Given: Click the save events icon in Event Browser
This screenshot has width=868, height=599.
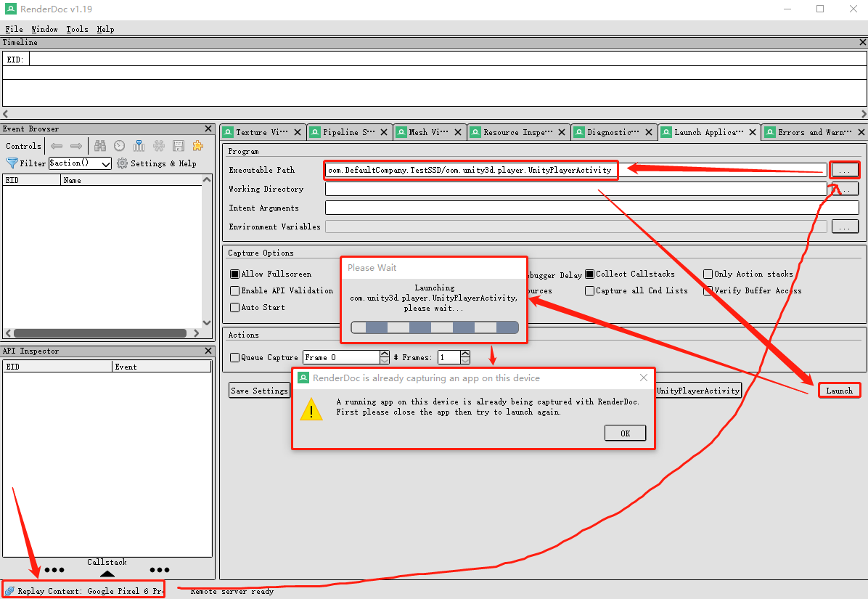Looking at the screenshot, I should pos(178,145).
